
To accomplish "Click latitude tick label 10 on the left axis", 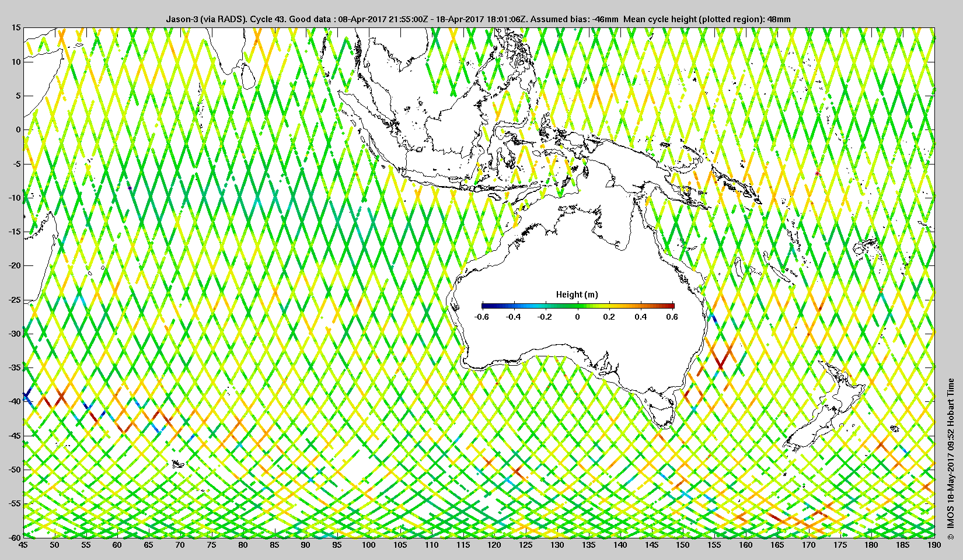I will point(16,61).
